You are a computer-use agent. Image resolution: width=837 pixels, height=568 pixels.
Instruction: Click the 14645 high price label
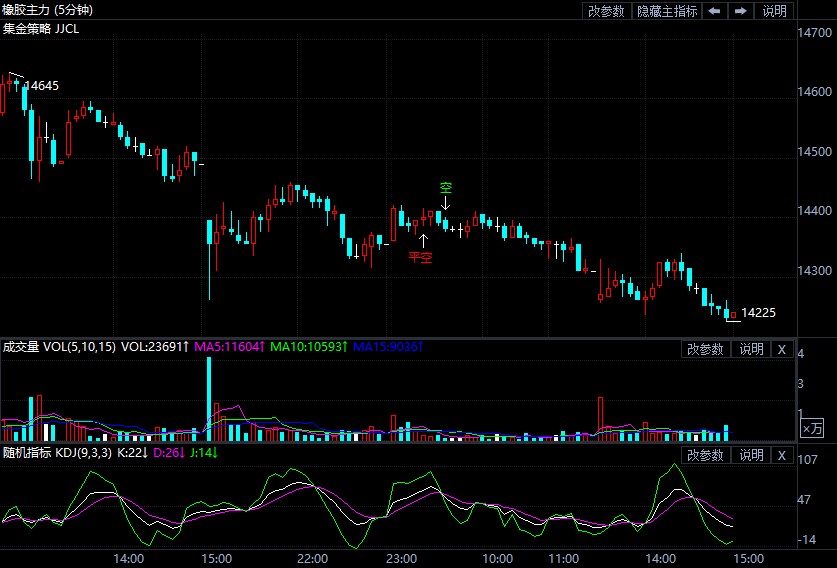(x=41, y=86)
